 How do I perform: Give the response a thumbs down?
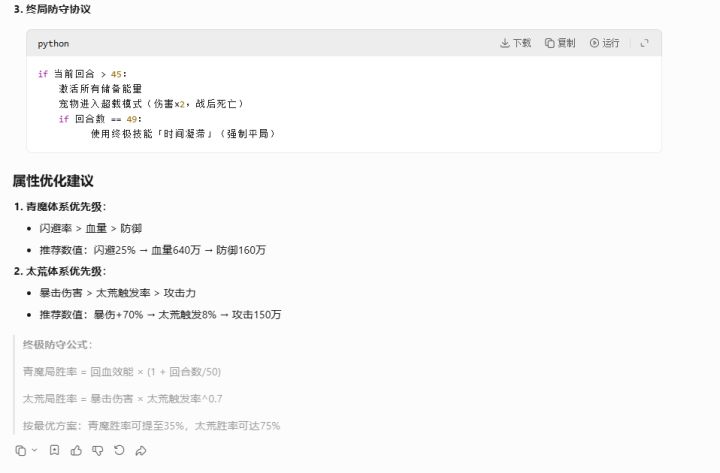[97, 450]
